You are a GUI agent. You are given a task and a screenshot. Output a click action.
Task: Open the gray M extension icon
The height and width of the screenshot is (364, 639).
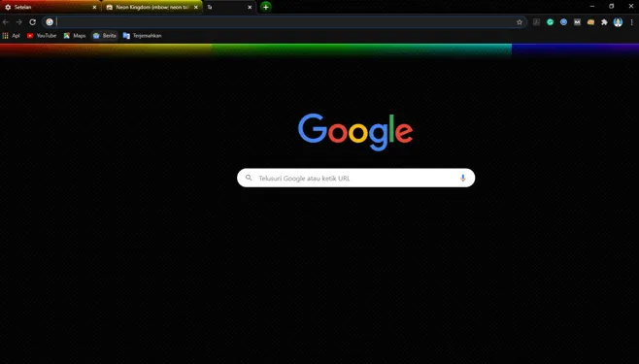pyautogui.click(x=577, y=22)
